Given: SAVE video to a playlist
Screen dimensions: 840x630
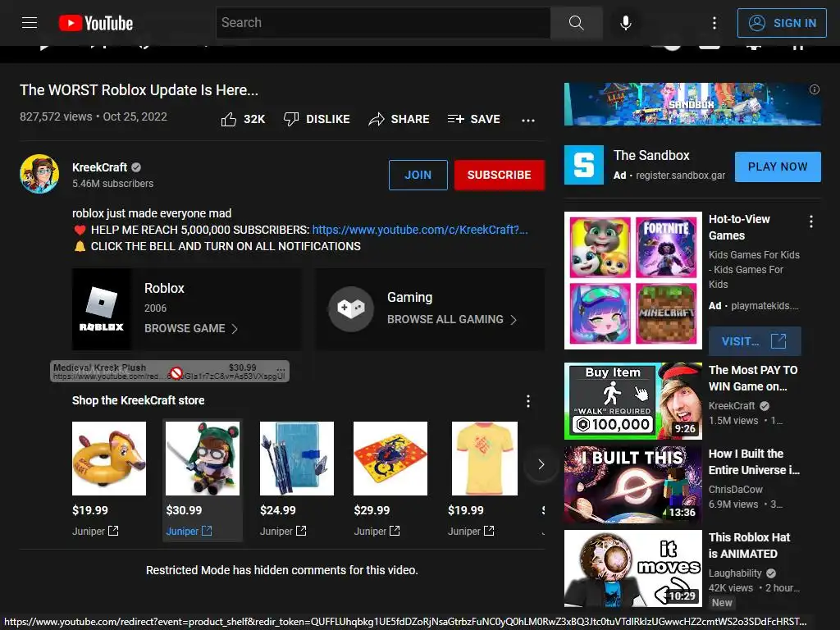Looking at the screenshot, I should pyautogui.click(x=474, y=119).
